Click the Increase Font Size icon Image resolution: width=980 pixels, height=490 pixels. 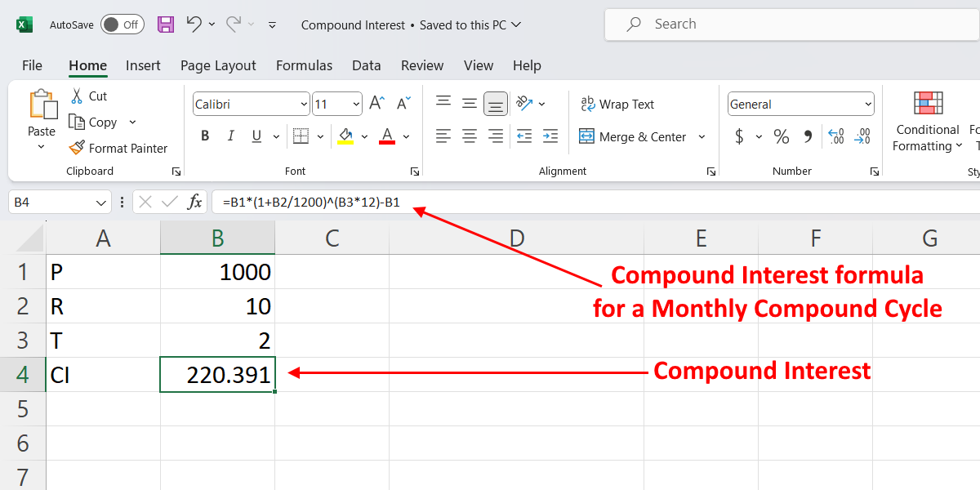tap(374, 103)
